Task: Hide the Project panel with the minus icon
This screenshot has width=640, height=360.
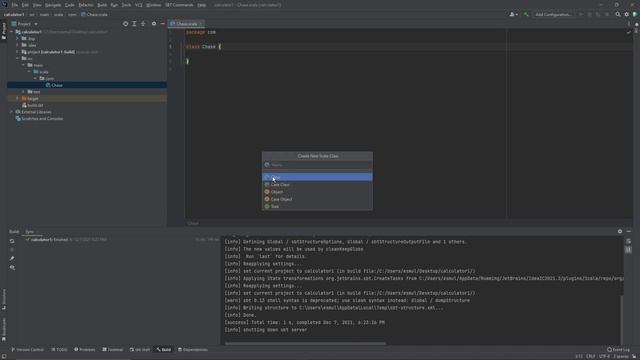Action: coord(162,24)
